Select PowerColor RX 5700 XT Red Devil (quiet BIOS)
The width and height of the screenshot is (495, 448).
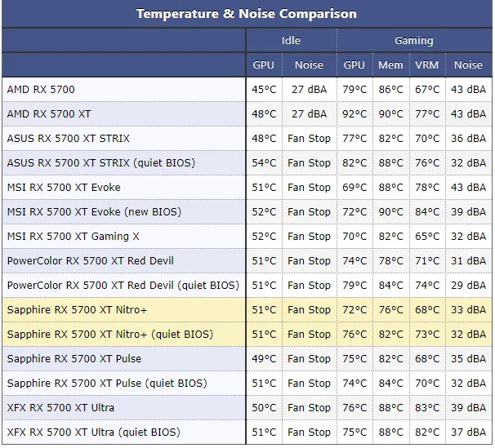(x=123, y=285)
